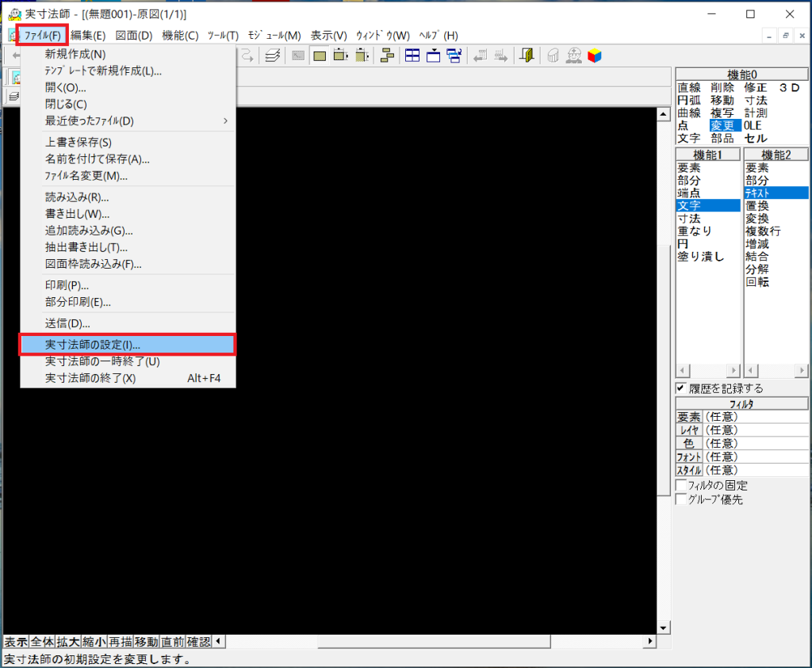Enable the フィルタの固定 checkbox
Screen dimensions: 812x668
click(681, 485)
